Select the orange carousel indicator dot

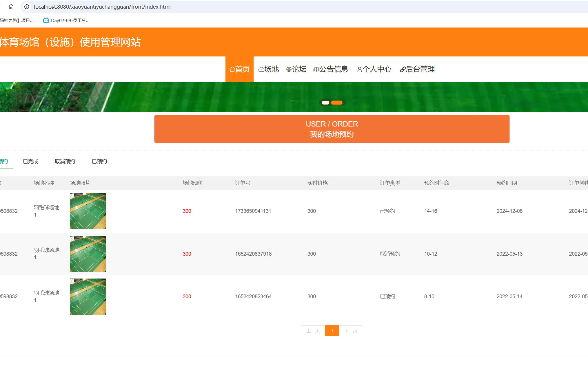(x=337, y=102)
